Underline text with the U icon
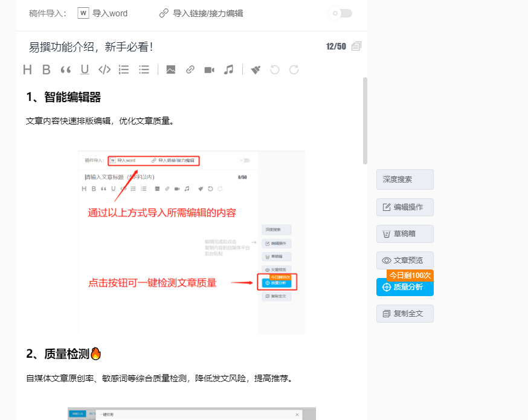528x420 pixels. point(83,69)
